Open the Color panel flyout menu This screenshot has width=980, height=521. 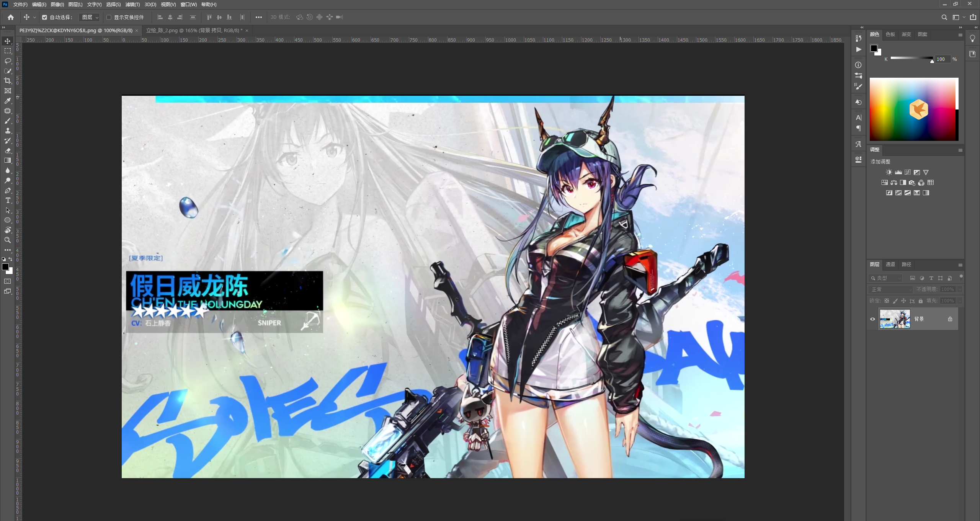pos(960,35)
